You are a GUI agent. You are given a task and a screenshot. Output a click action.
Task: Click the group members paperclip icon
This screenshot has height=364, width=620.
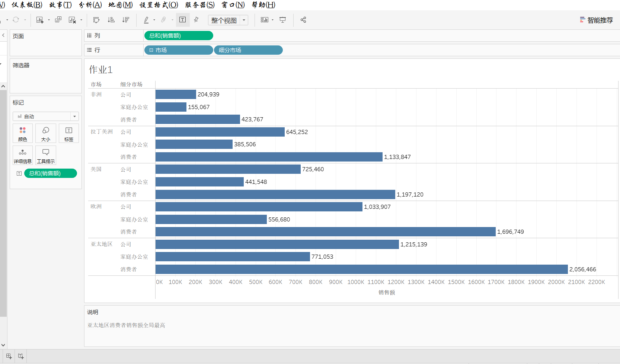tap(163, 20)
